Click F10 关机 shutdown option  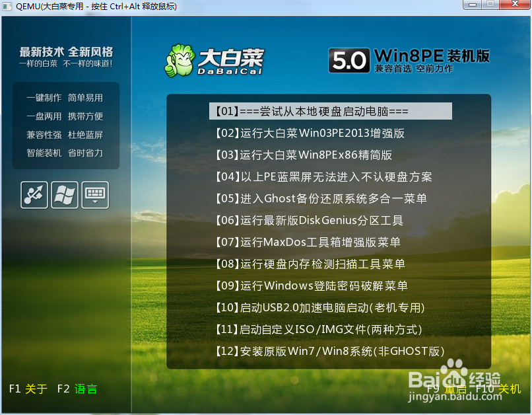pyautogui.click(x=498, y=389)
